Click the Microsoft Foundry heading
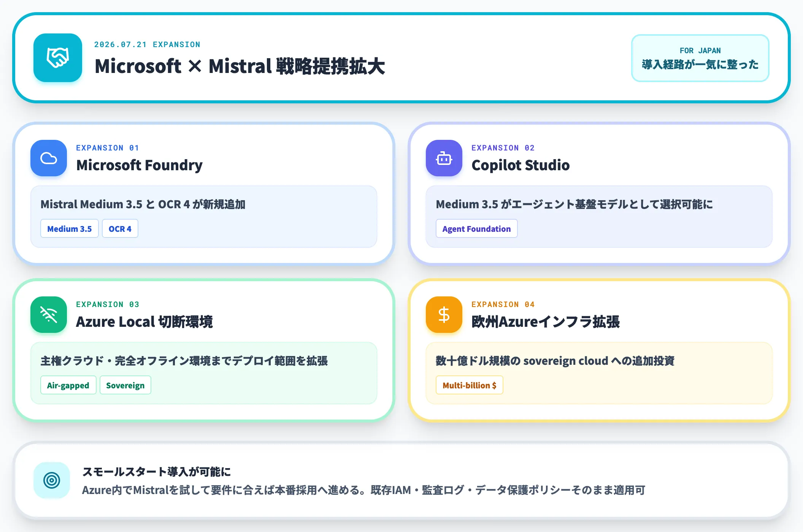This screenshot has width=803, height=532. (139, 165)
